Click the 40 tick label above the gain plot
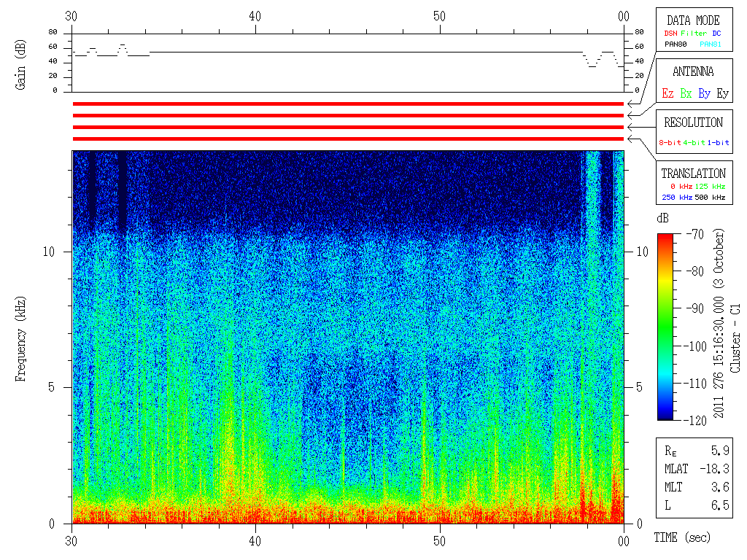This screenshot has width=747, height=560. point(255,16)
